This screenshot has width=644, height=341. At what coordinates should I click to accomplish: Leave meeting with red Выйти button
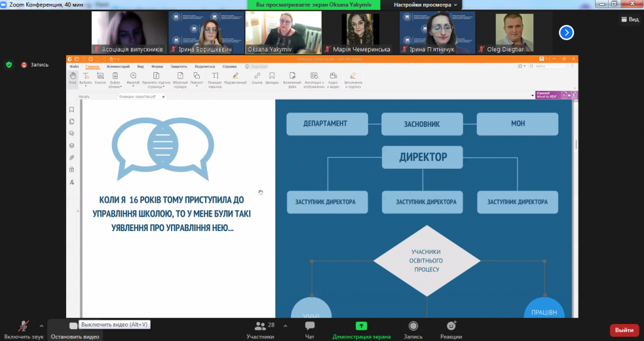pyautogui.click(x=625, y=330)
